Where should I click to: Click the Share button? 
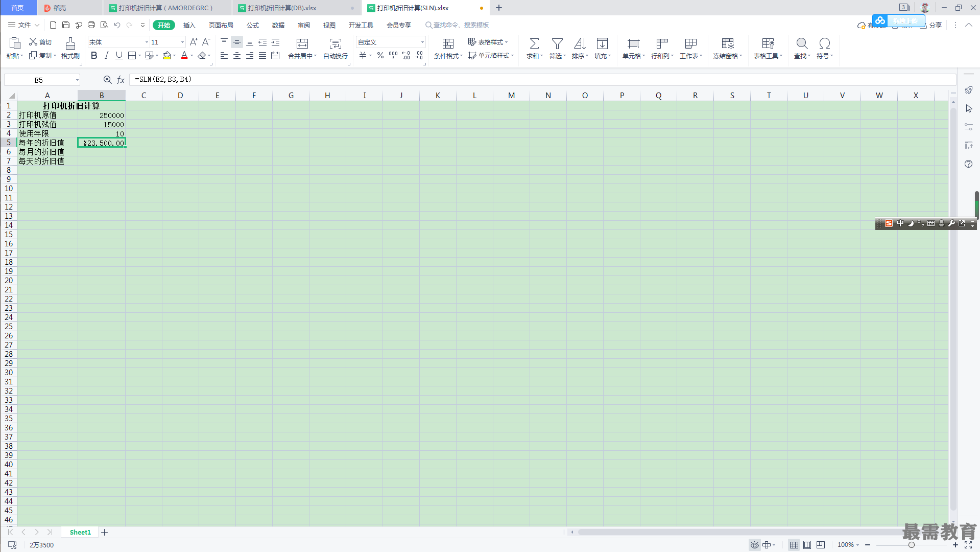point(931,25)
